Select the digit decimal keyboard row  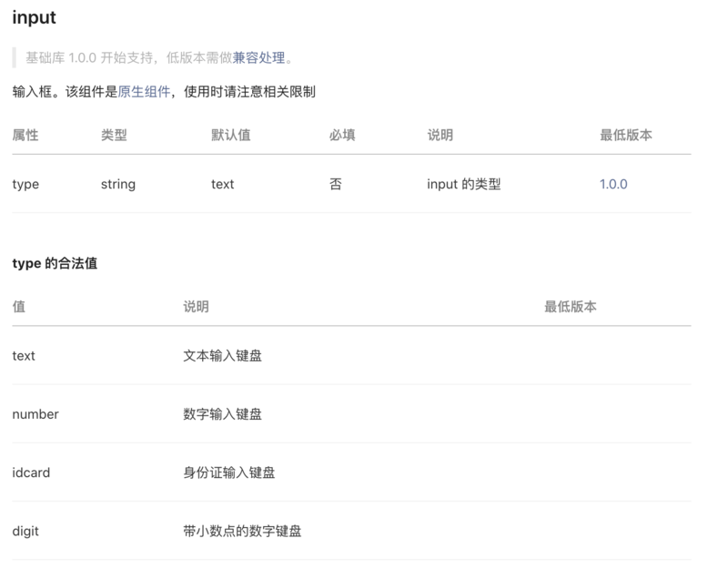point(25,531)
